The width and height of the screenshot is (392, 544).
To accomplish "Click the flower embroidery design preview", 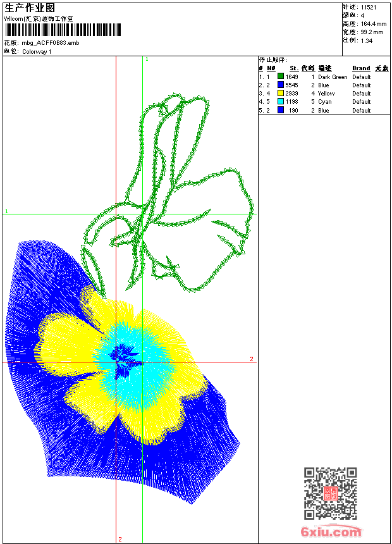I will point(129,299).
